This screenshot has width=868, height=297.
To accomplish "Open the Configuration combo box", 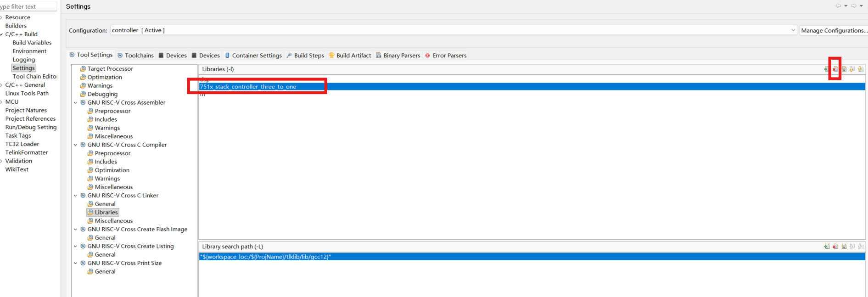I will [453, 30].
